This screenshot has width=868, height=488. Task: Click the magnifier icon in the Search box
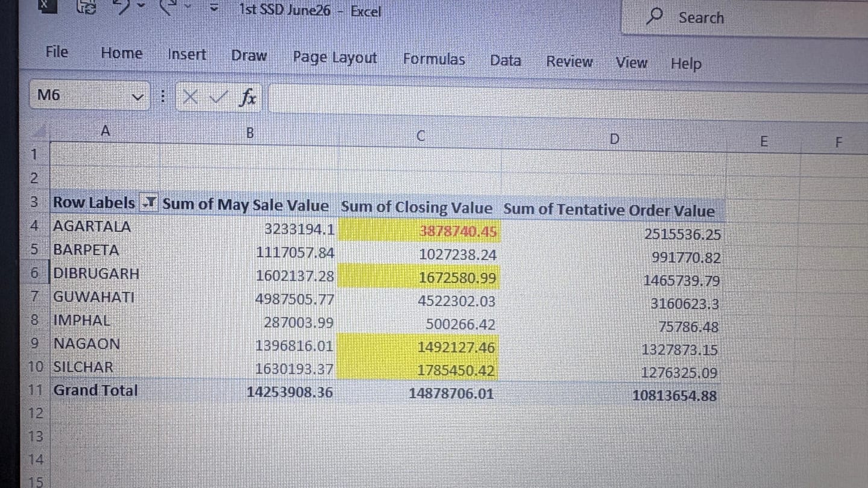coord(654,16)
